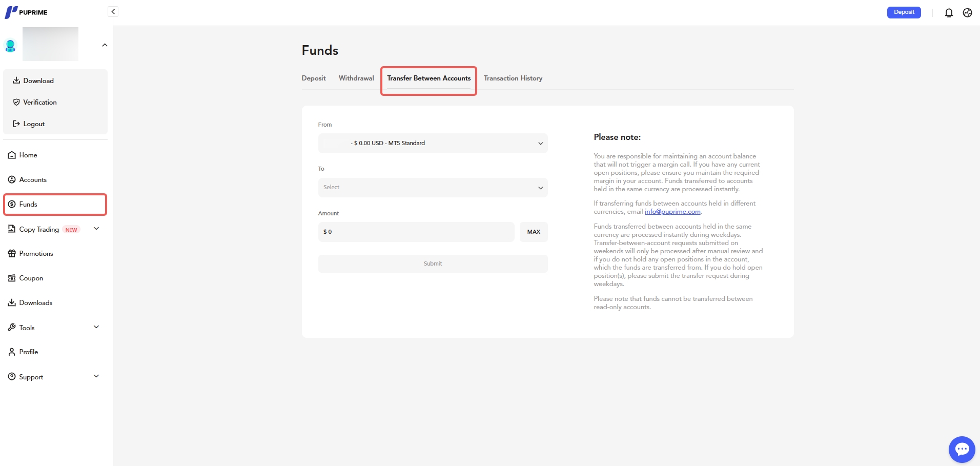Click the notification bell icon
The width and height of the screenshot is (980, 466).
click(x=949, y=13)
